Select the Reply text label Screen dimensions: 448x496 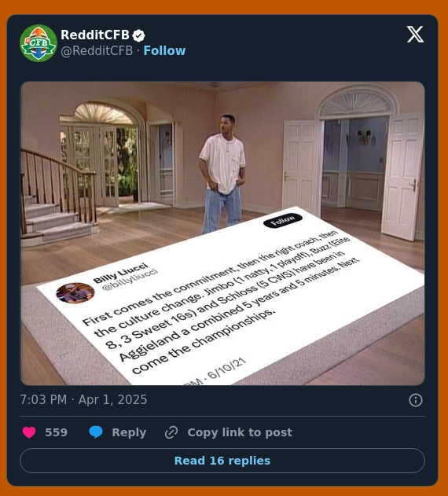[129, 432]
